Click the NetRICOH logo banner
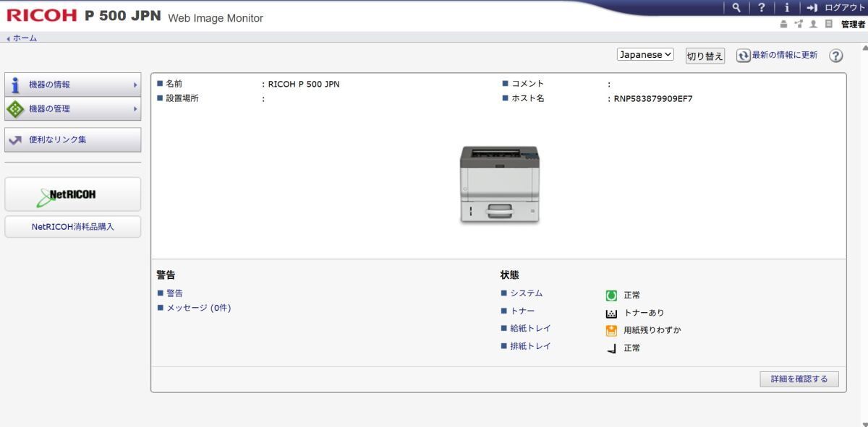Image resolution: width=868 pixels, height=427 pixels. point(73,194)
